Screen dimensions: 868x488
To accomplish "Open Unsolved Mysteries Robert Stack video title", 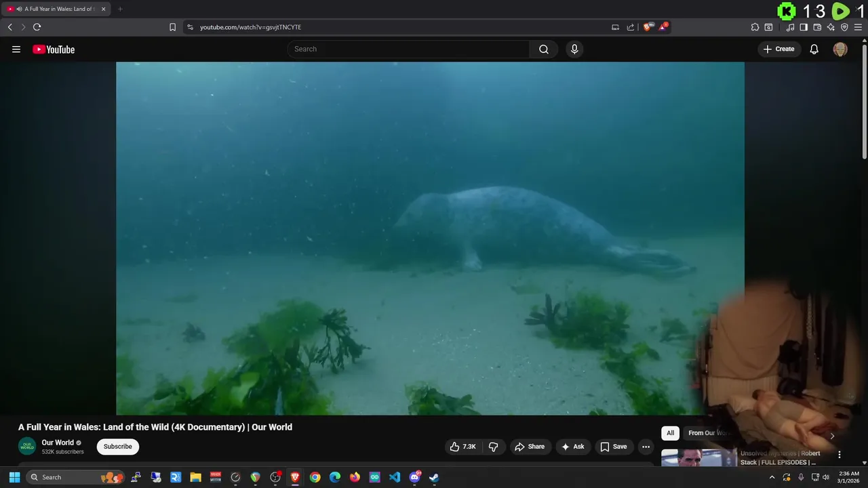I will (781, 457).
